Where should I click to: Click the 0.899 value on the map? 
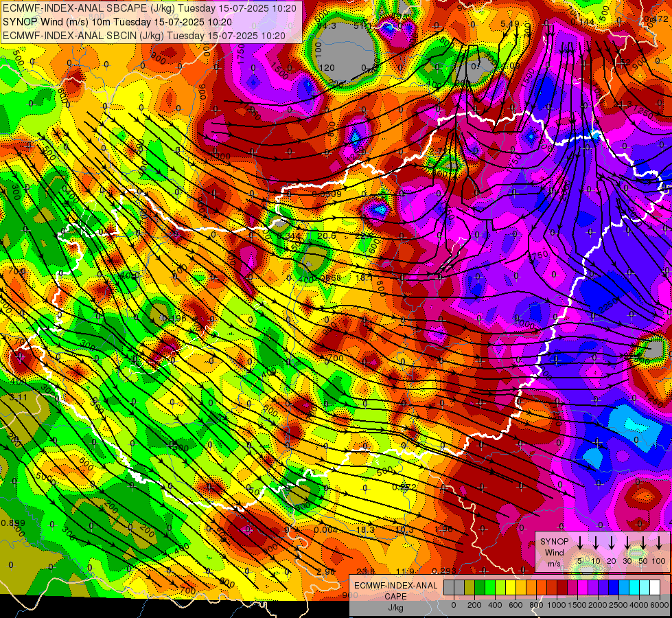[13, 523]
